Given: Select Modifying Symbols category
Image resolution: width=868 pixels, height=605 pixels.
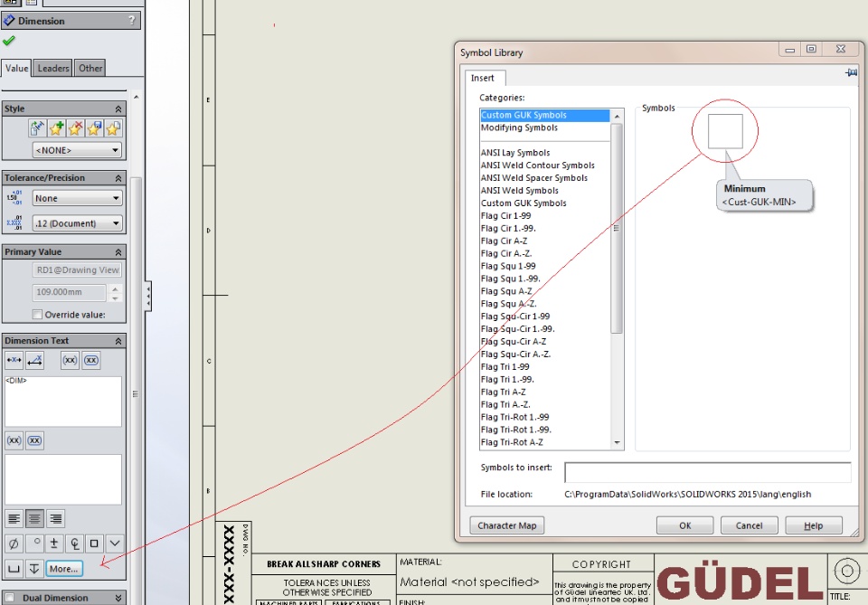Looking at the screenshot, I should tap(519, 128).
